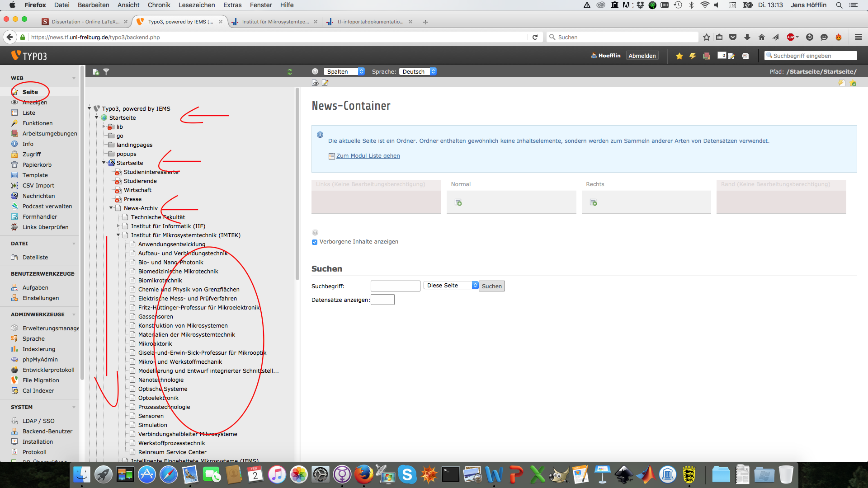Image resolution: width=868 pixels, height=488 pixels.
Task: Collapse the Institut für Mikrosystemtechnik (IMTEK) node
Action: click(118, 235)
